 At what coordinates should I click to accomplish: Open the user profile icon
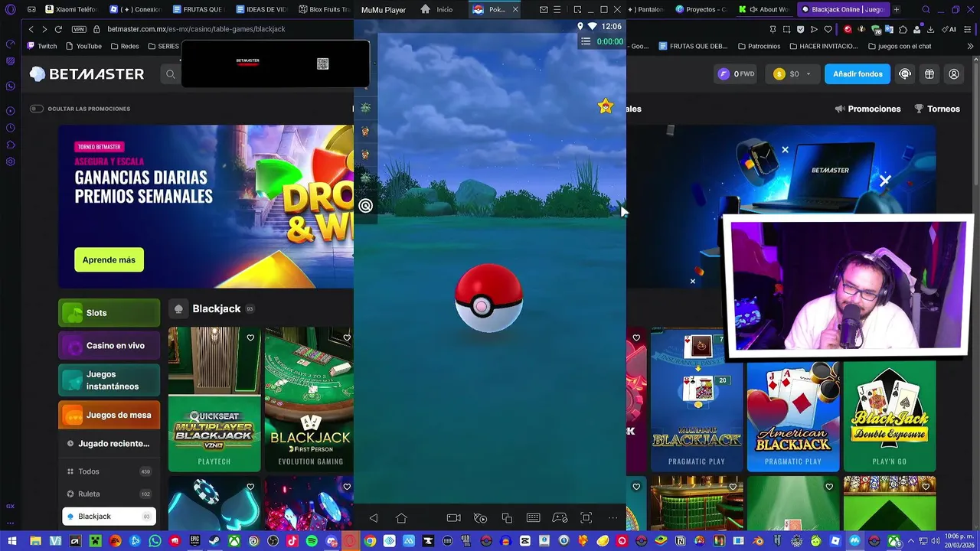tap(954, 74)
